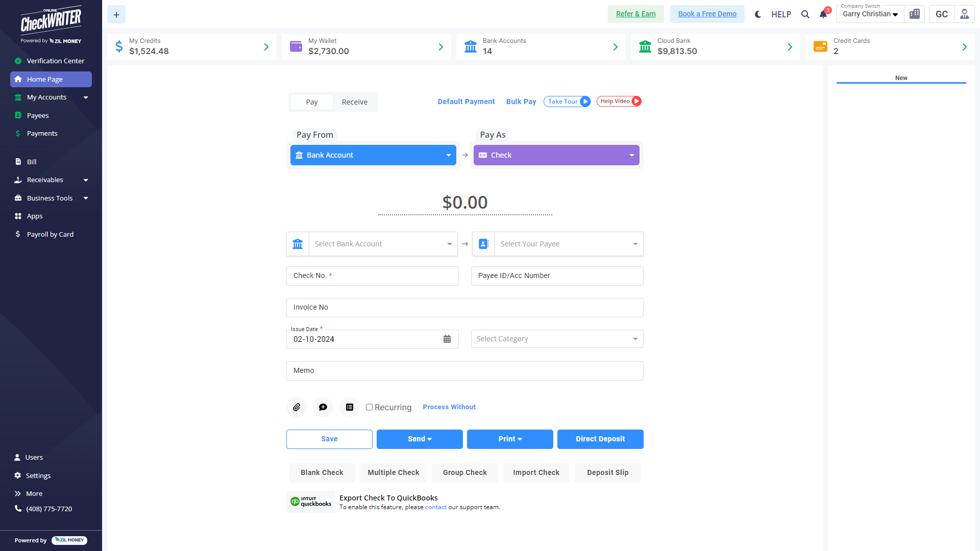
Task: Click the Direct Deposit button
Action: coord(600,439)
